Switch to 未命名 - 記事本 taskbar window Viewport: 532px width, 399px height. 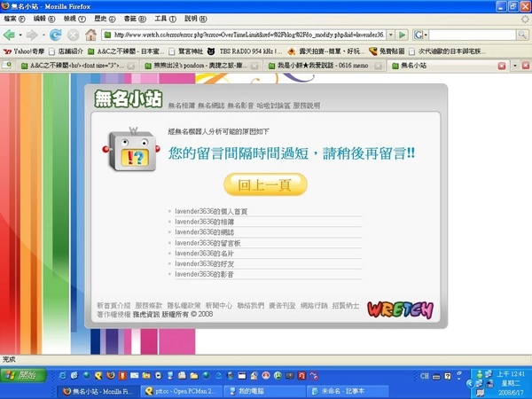tap(348, 391)
